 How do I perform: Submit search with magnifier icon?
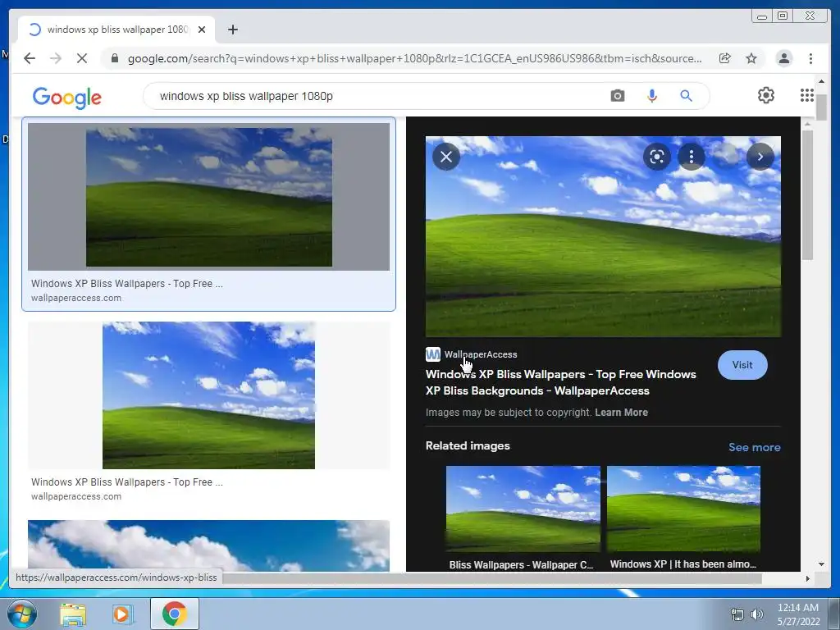(x=687, y=96)
